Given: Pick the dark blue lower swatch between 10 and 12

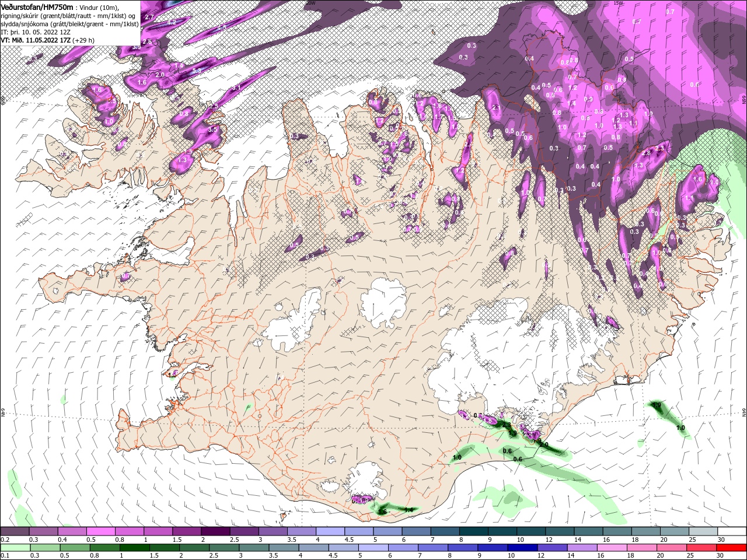Looking at the screenshot, I should tap(523, 547).
